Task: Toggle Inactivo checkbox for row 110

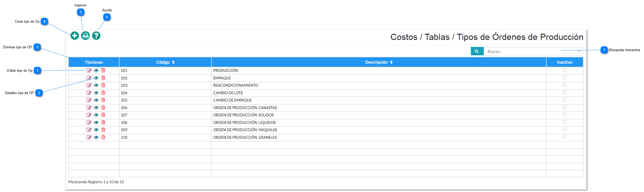Action: tap(564, 137)
